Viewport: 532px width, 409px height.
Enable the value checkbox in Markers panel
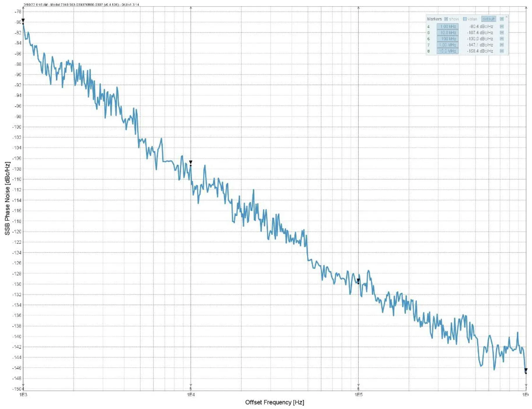coord(465,19)
